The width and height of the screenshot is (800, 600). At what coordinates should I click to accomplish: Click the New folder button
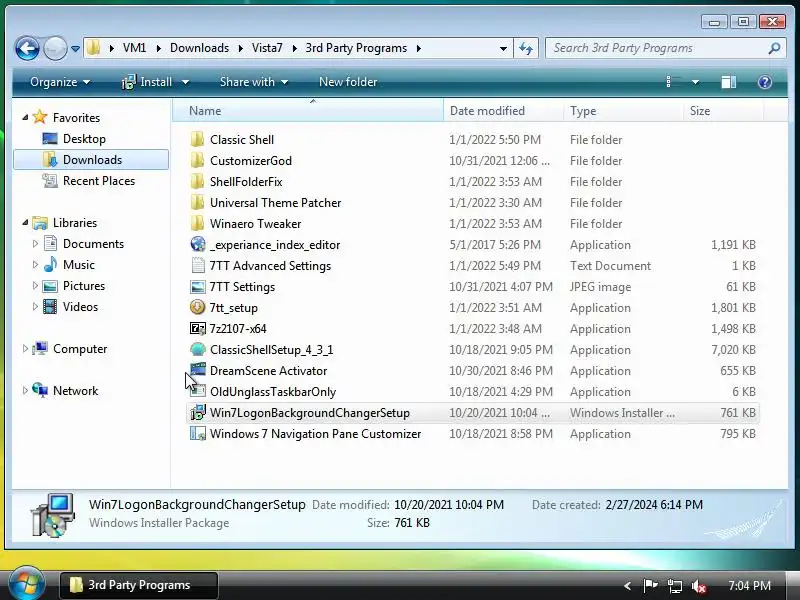[x=348, y=82]
